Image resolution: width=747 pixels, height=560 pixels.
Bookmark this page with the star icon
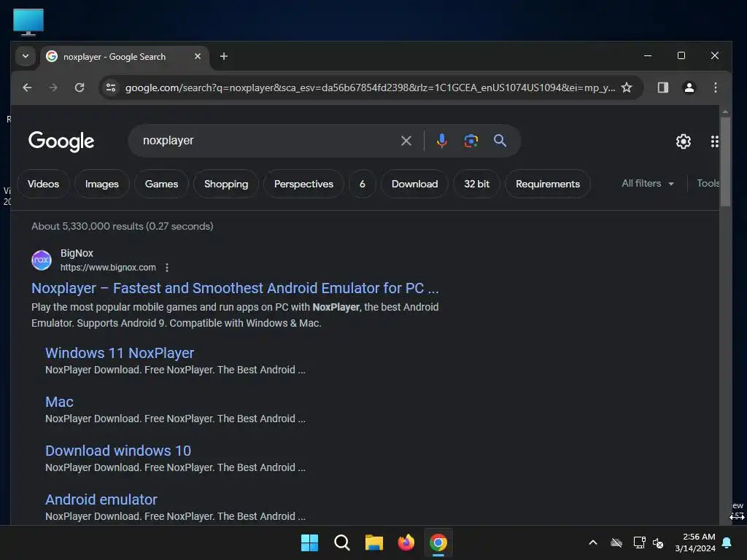627,87
